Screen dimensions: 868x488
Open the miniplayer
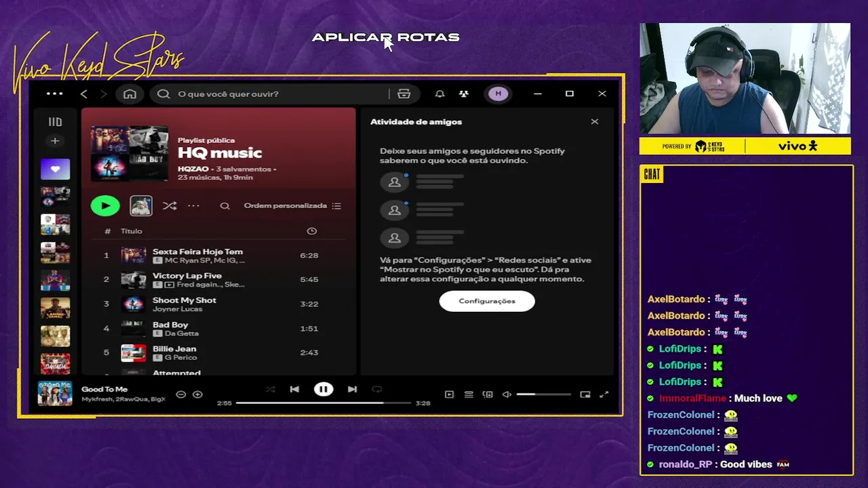click(585, 394)
